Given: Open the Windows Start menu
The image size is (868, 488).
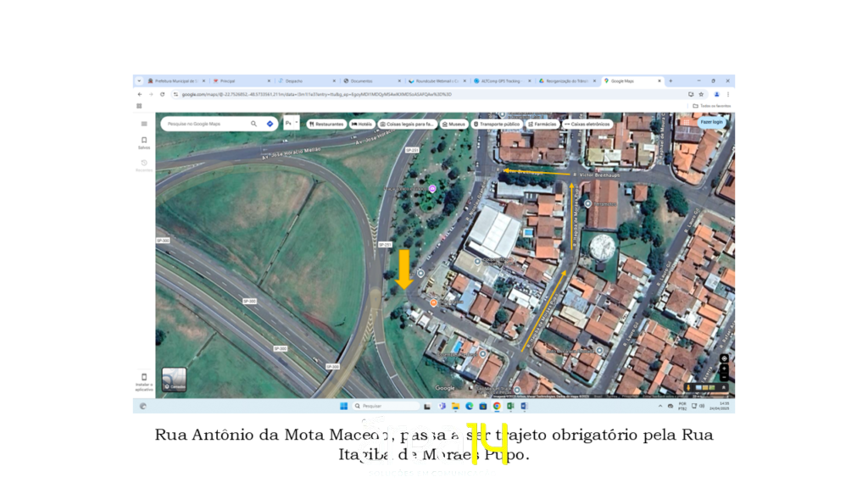Looking at the screenshot, I should pos(343,406).
